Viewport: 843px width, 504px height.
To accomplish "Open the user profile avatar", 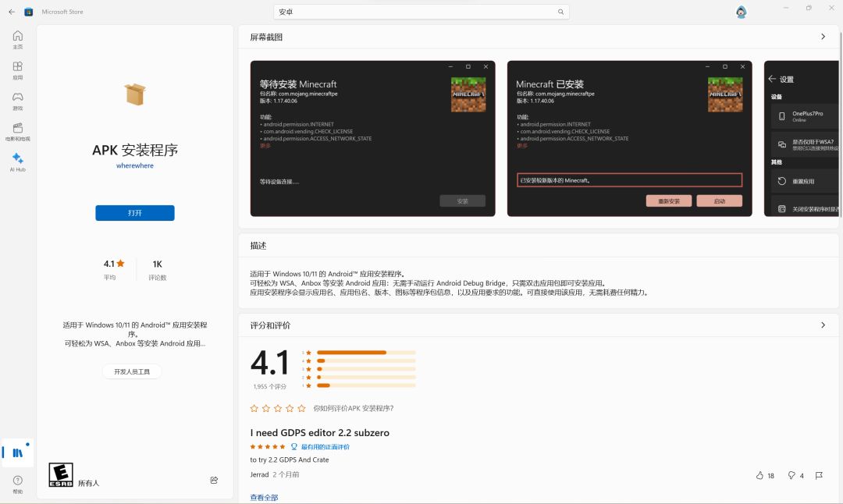I will pos(742,12).
